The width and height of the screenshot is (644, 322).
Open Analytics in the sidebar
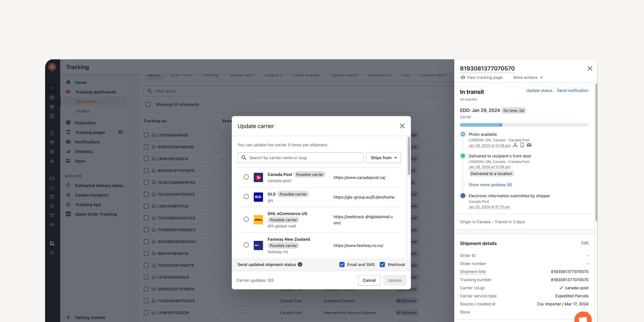pyautogui.click(x=84, y=152)
